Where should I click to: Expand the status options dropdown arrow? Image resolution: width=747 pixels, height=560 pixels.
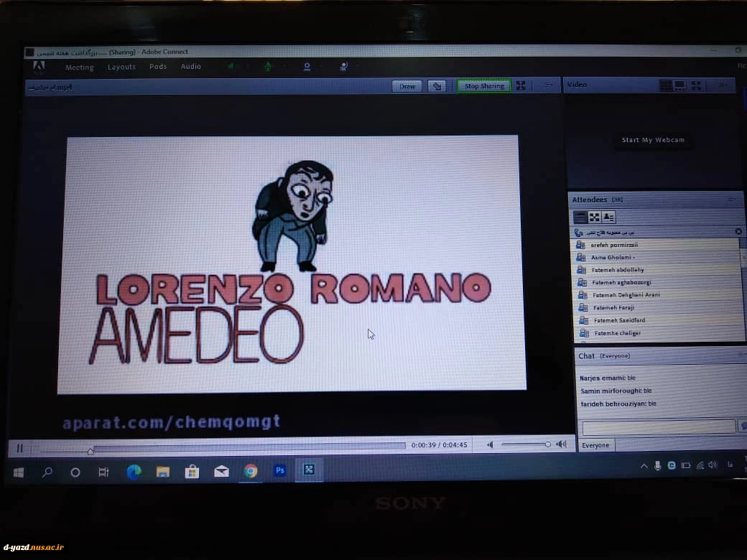(x=358, y=67)
